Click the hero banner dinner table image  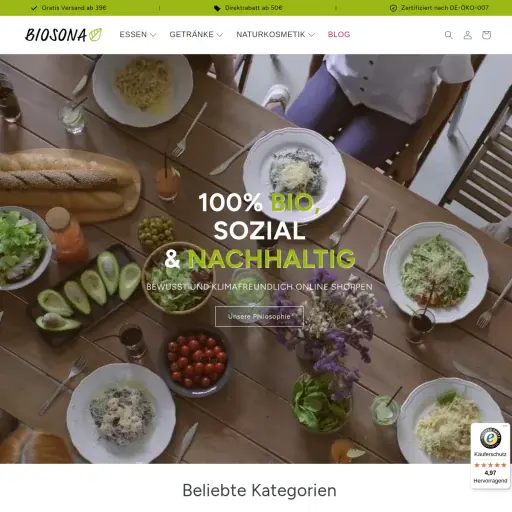(256, 259)
